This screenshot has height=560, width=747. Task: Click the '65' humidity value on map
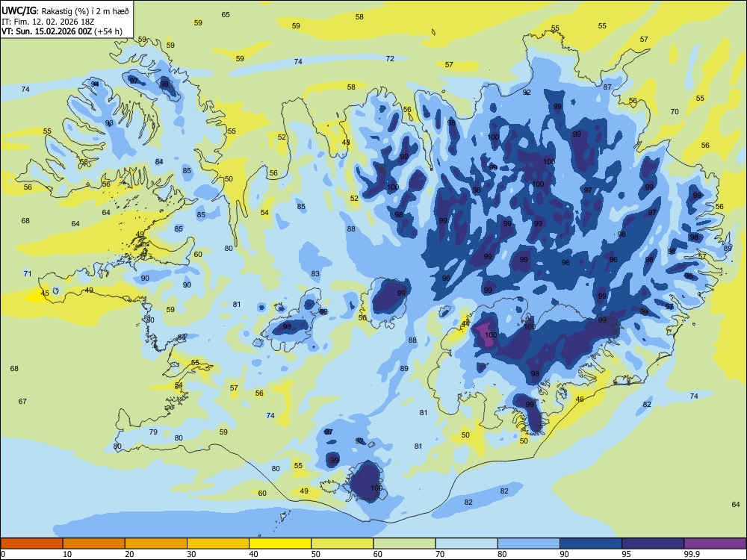(x=226, y=15)
